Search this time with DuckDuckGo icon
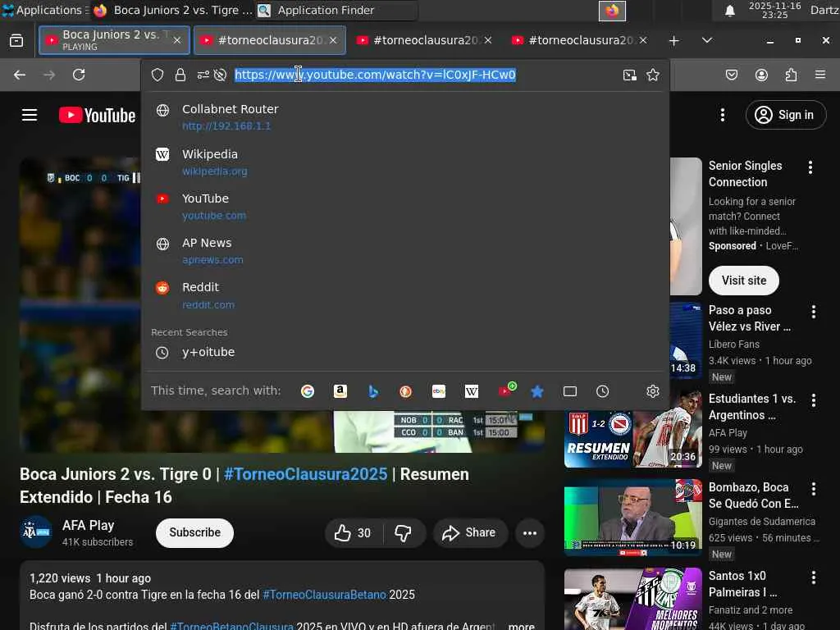The width and height of the screenshot is (840, 630). pos(405,391)
